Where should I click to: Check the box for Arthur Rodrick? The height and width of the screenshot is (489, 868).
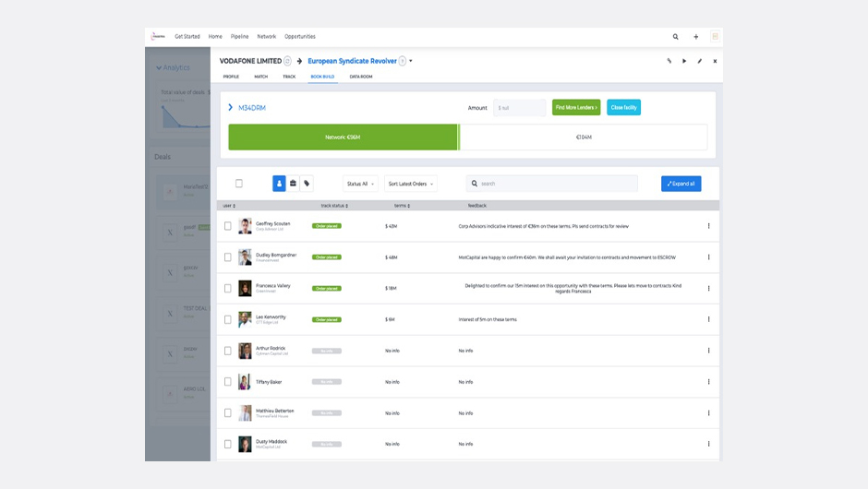tap(227, 351)
